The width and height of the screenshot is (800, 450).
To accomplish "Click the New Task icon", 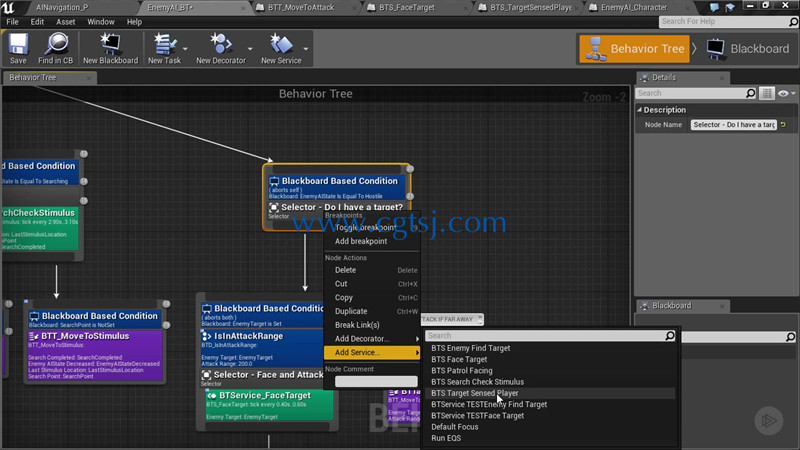I will click(x=164, y=44).
